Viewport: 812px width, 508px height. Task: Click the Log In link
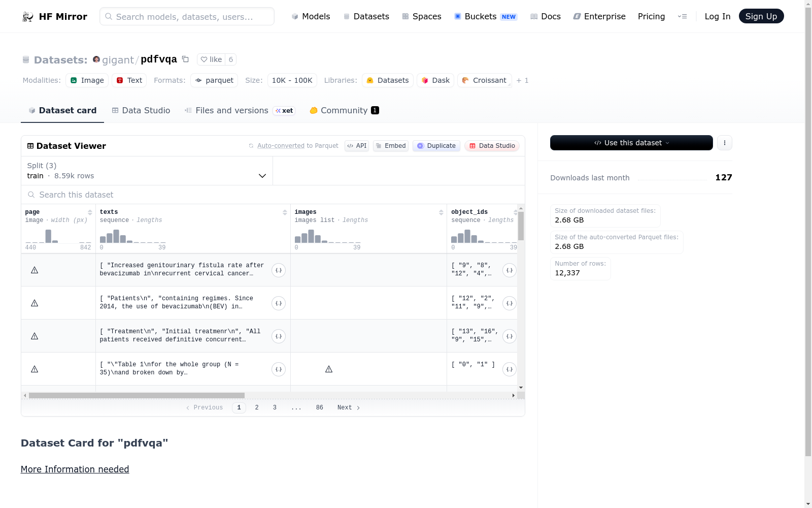(x=718, y=16)
